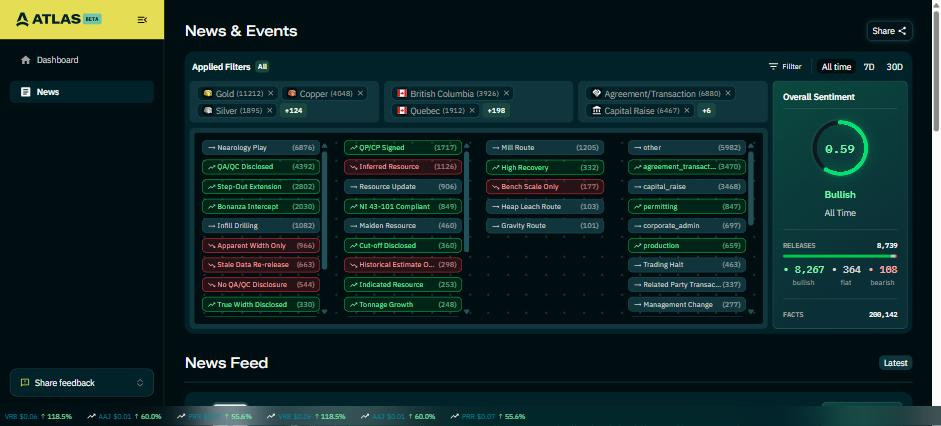Toggle the Inferred Resource tag

point(403,167)
